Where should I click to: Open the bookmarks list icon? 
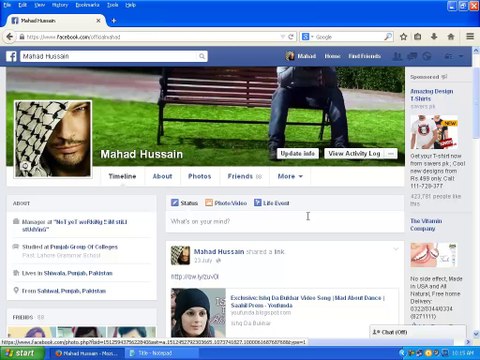pos(418,37)
